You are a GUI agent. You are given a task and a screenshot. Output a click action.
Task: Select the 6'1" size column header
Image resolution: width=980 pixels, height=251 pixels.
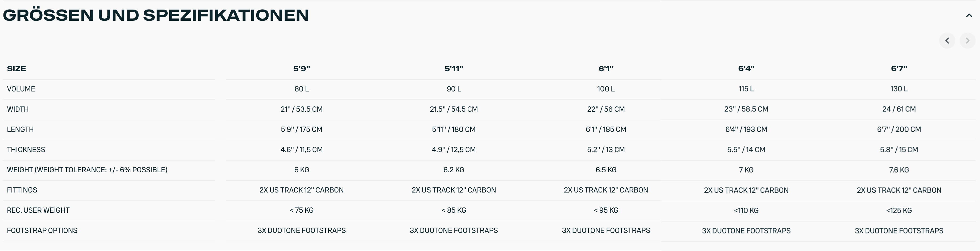(606, 69)
